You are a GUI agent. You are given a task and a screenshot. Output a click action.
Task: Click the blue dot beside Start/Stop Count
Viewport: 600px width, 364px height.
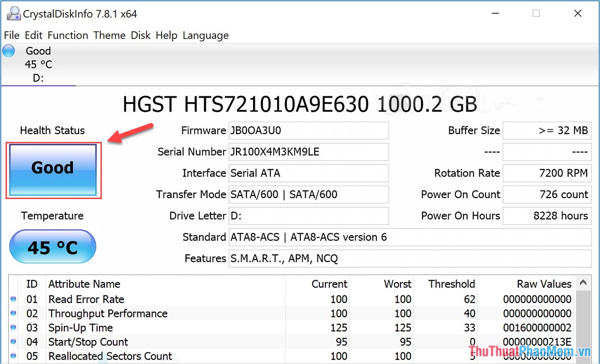click(14, 342)
